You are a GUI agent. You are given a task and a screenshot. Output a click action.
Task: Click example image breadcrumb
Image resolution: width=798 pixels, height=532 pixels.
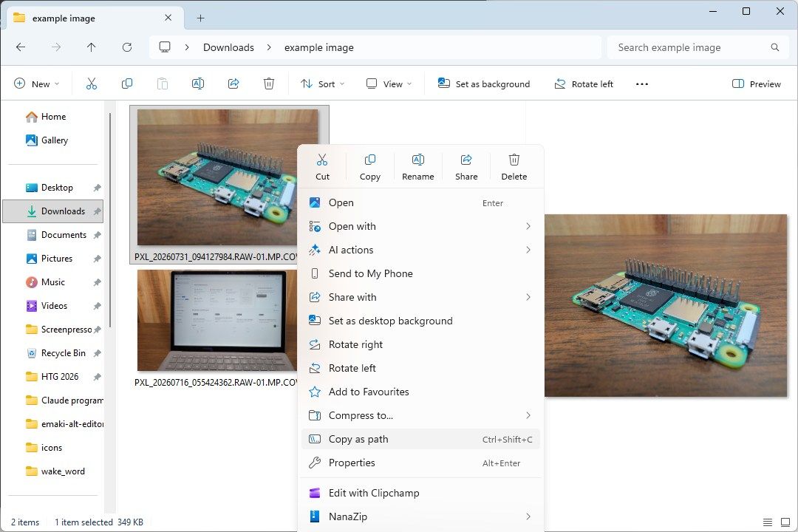319,47
